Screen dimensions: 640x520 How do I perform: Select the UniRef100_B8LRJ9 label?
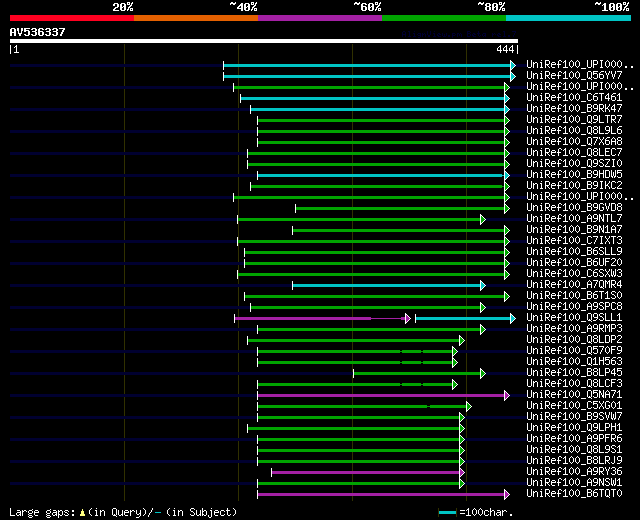(x=574, y=461)
